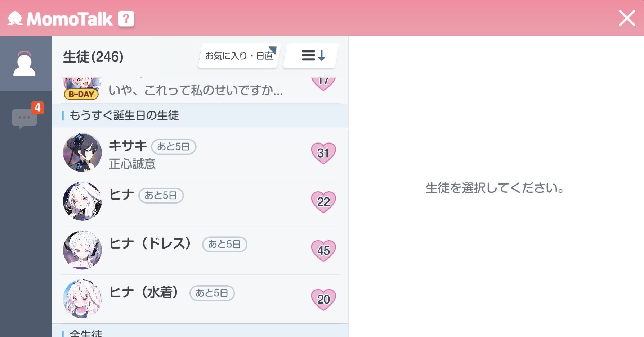Click Kisaki's bond heart showing 31

click(323, 153)
